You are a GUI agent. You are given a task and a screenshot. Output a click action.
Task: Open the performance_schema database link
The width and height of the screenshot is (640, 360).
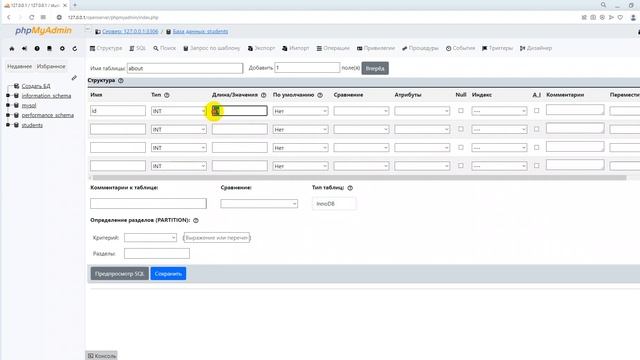tap(48, 115)
